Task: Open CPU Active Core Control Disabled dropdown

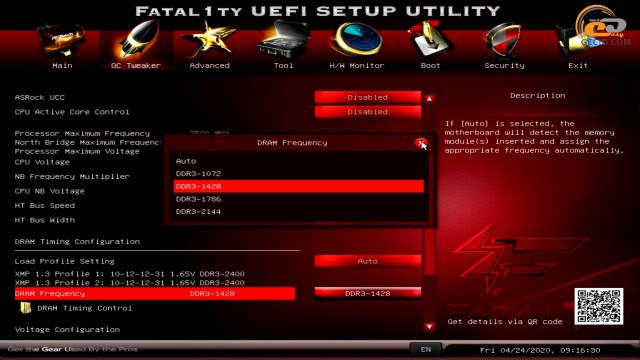Action: [368, 112]
